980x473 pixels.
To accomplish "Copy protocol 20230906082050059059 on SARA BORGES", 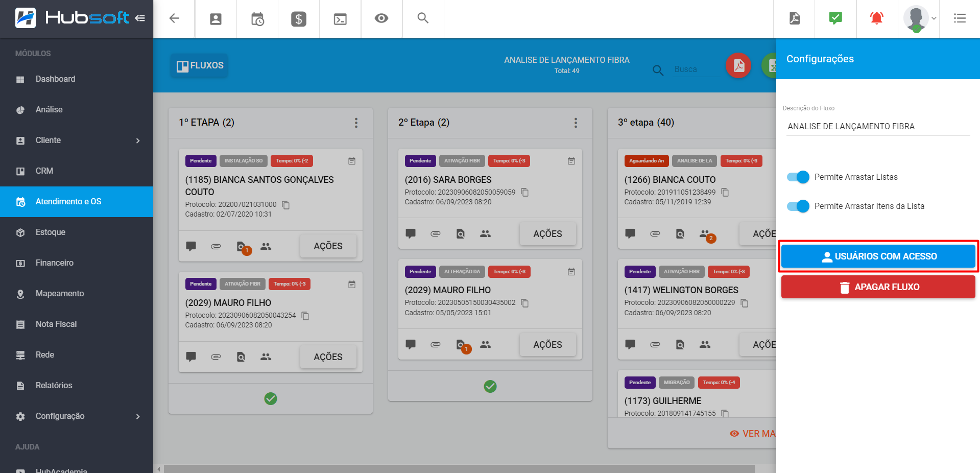I will [525, 193].
